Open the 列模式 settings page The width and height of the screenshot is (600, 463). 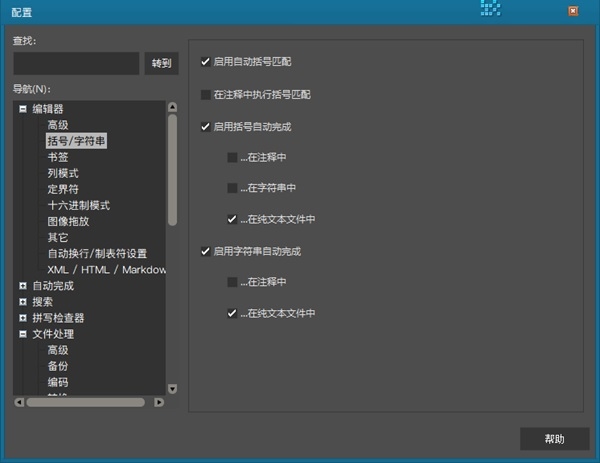(63, 173)
